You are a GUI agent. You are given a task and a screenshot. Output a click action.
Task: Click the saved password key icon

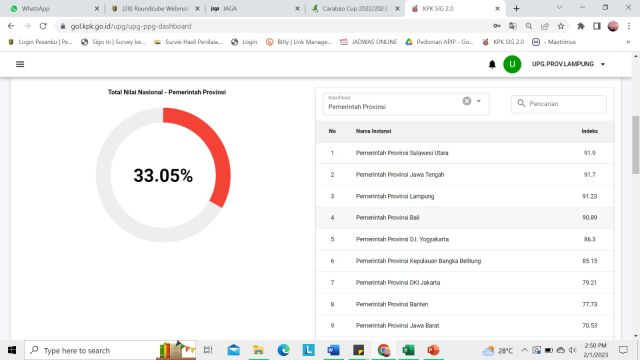[497, 26]
